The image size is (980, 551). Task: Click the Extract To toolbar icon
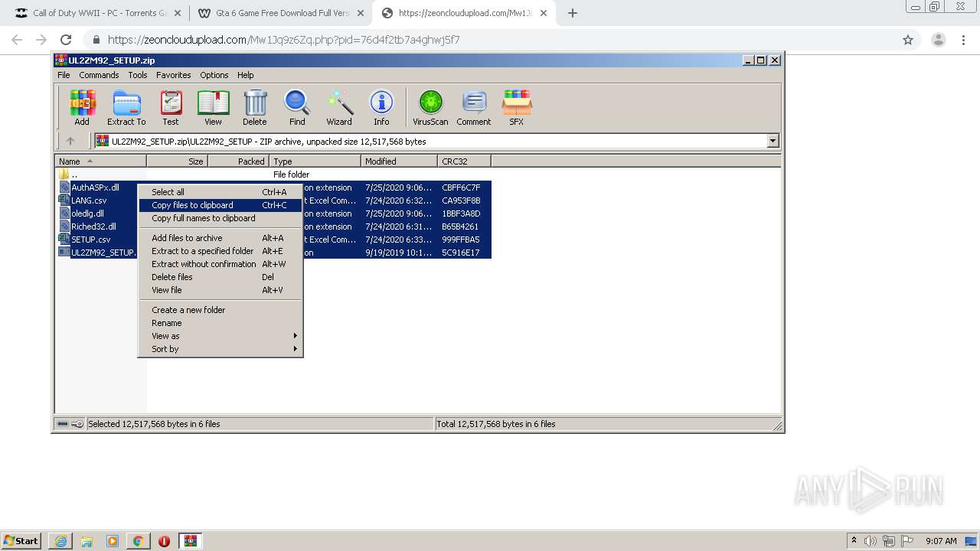pos(126,107)
